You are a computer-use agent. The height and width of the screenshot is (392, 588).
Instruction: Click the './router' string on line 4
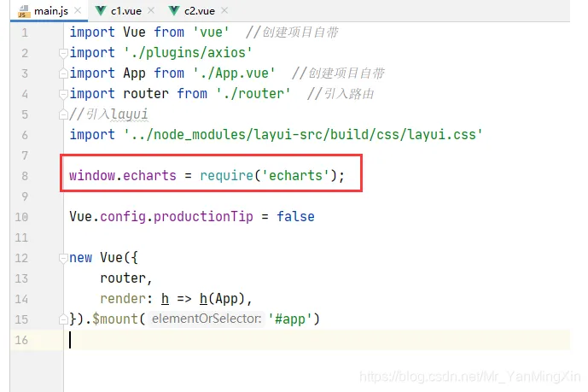point(253,94)
